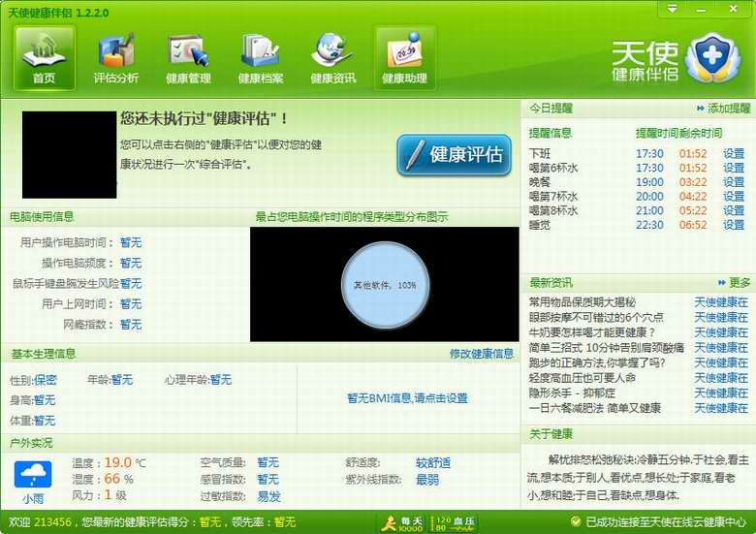The image size is (756, 534).
Task: Open the 评估分析 assessment analysis icon
Action: tap(115, 56)
